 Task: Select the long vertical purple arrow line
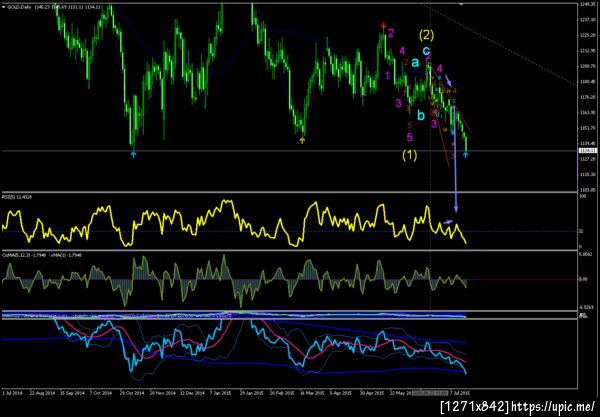455,159
